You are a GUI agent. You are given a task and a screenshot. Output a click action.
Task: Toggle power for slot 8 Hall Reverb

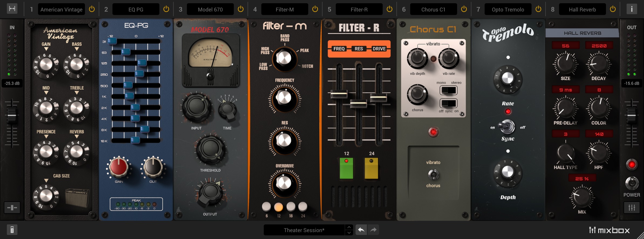pos(613,9)
